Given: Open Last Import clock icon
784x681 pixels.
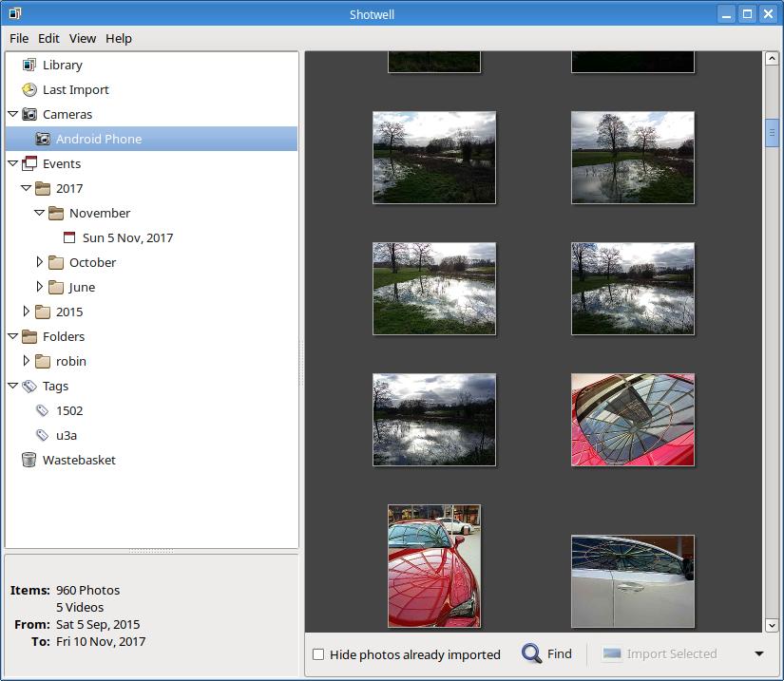Looking at the screenshot, I should click(x=29, y=89).
